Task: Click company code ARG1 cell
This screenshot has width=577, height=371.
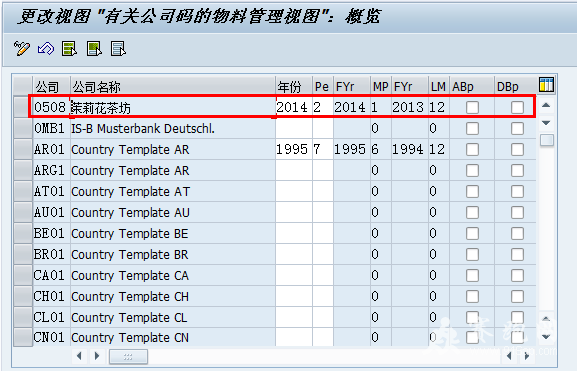Action: coord(52,170)
